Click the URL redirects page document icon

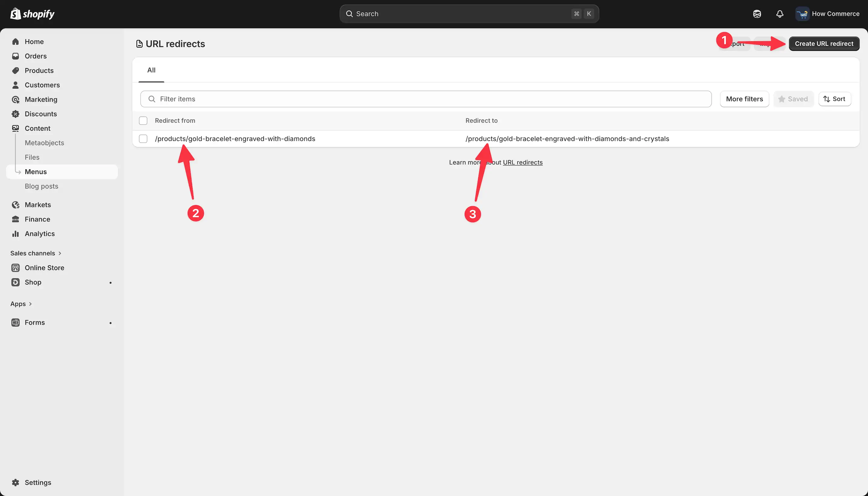[x=139, y=44]
